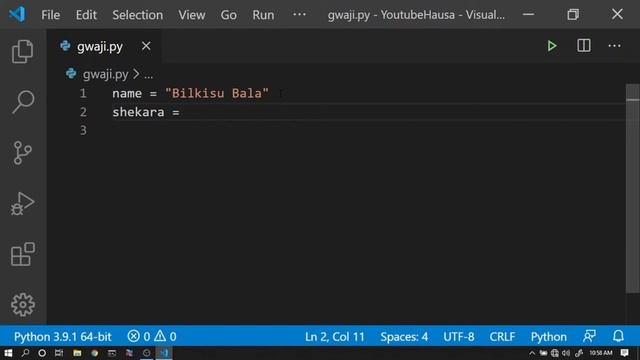Viewport: 640px width, 360px height.
Task: Click line number 1 in gutter
Action: coord(83,93)
